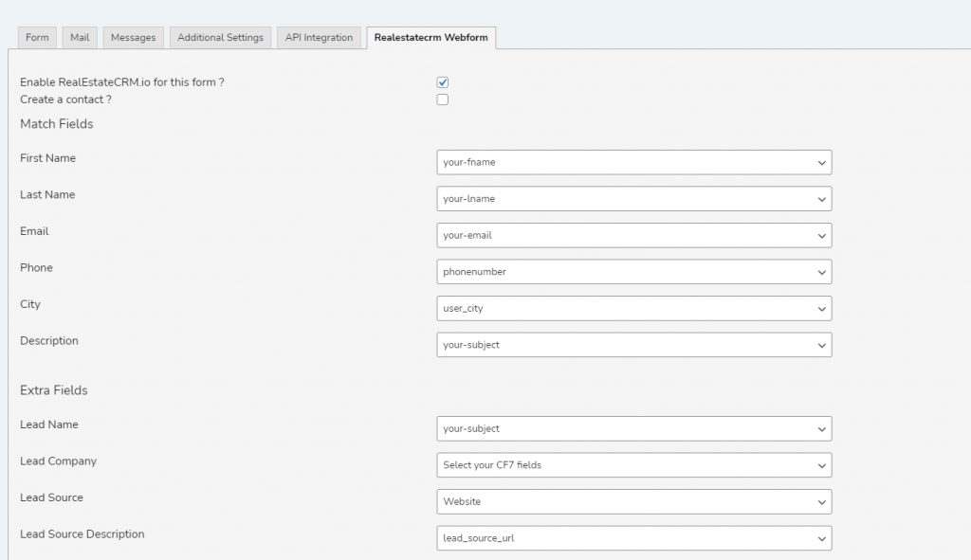Click the Realestatecrm Webform tab

coord(431,38)
